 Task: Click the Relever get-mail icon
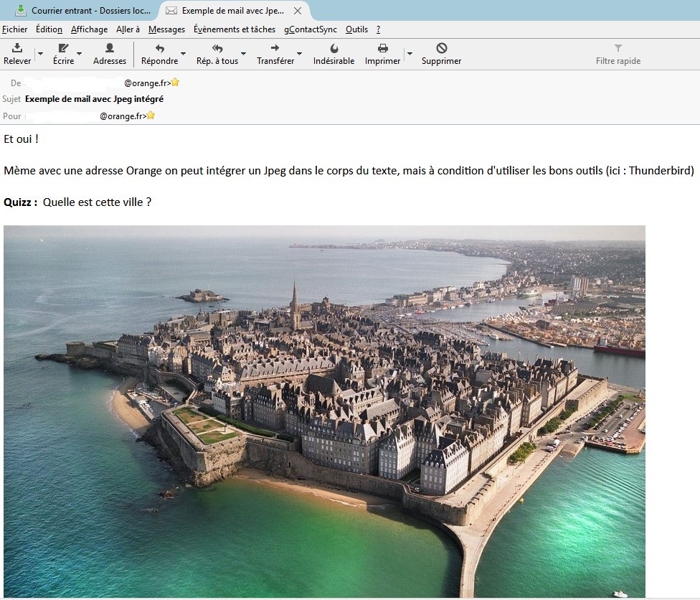17,49
